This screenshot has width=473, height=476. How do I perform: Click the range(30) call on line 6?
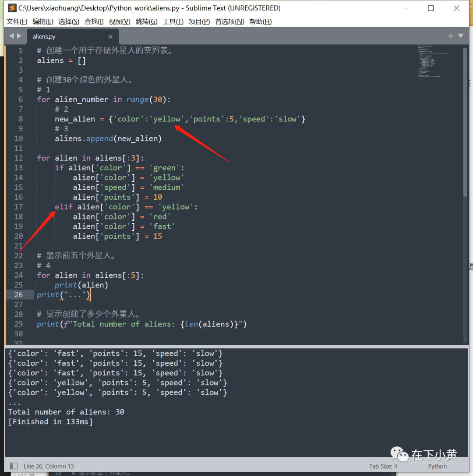146,99
